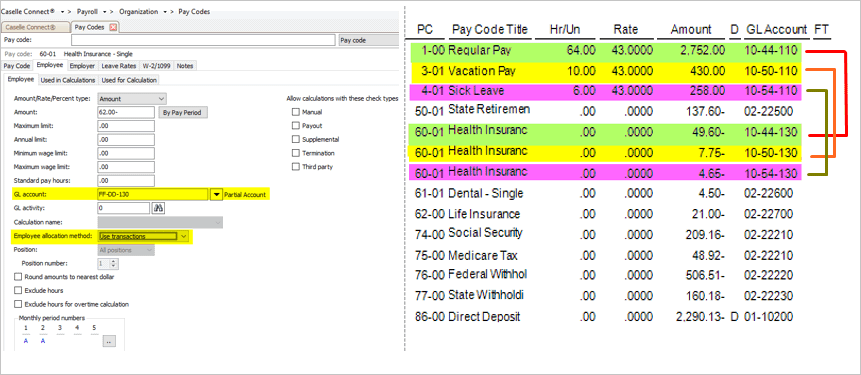
Task: Open the GL account dropdown arrow
Action: pyautogui.click(x=216, y=194)
